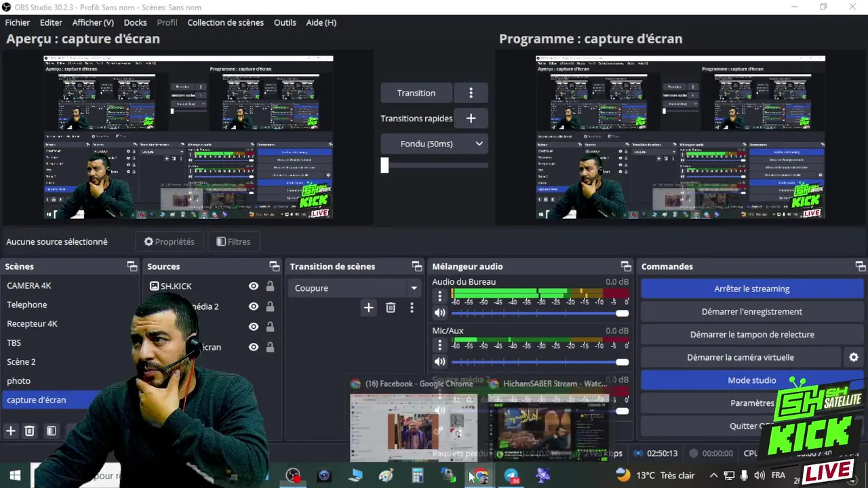Click OBS Studio icon in taskbar
The width and height of the screenshot is (868, 488).
[293, 476]
